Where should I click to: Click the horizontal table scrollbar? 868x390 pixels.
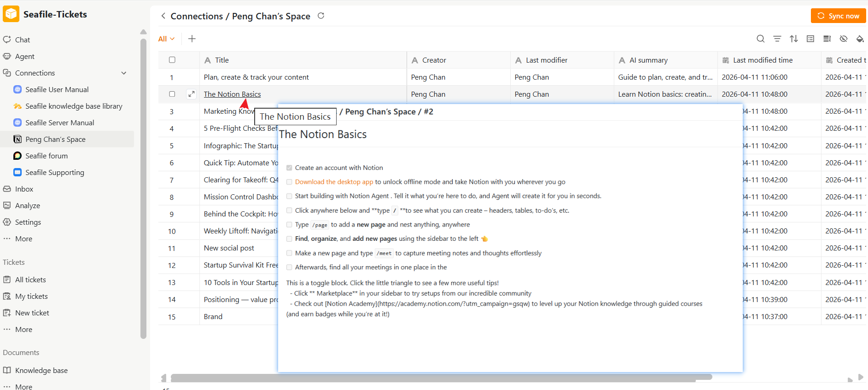pyautogui.click(x=442, y=377)
